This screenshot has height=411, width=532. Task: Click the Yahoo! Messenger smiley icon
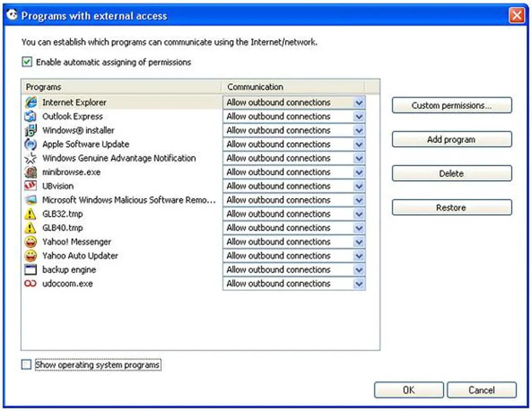(x=31, y=242)
